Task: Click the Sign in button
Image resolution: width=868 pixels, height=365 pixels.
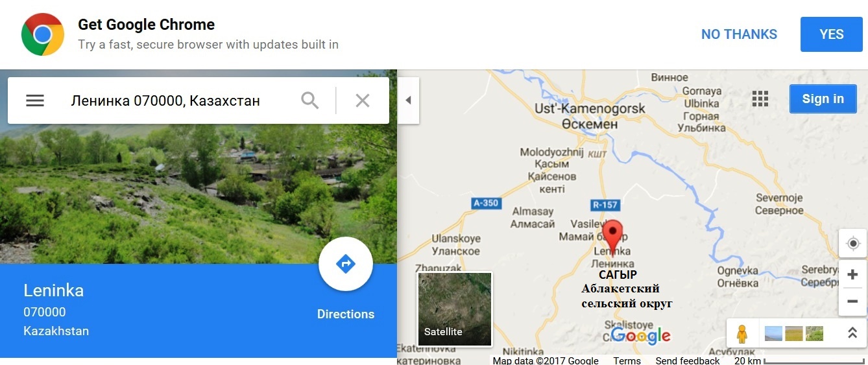Action: (823, 99)
